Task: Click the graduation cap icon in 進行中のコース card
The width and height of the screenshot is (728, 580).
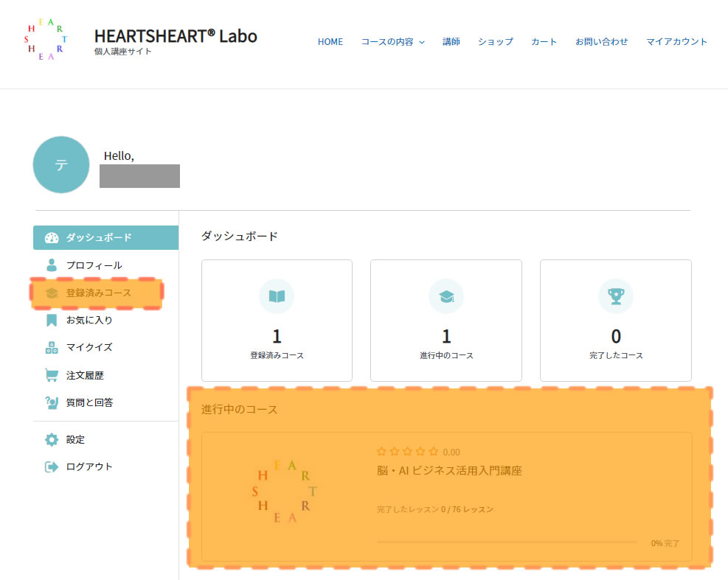Action: click(446, 296)
